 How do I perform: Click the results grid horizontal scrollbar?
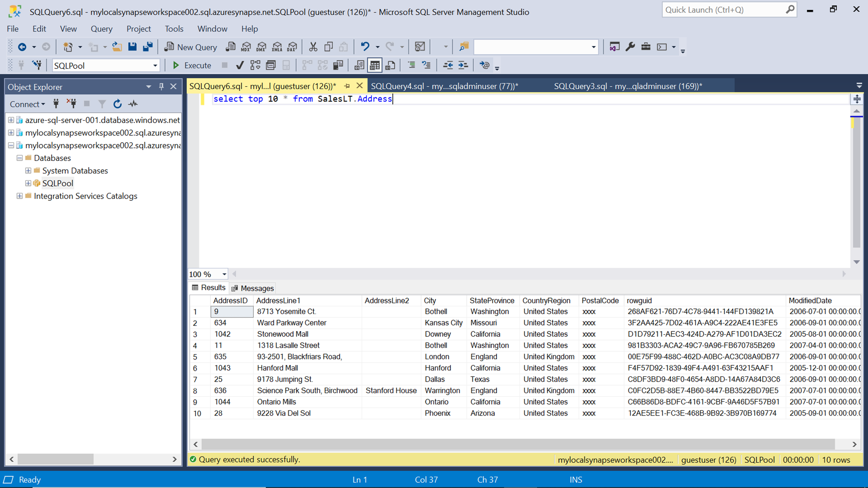pos(516,444)
